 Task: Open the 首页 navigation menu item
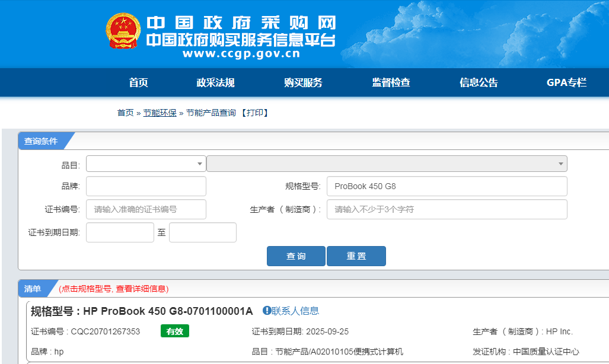139,82
